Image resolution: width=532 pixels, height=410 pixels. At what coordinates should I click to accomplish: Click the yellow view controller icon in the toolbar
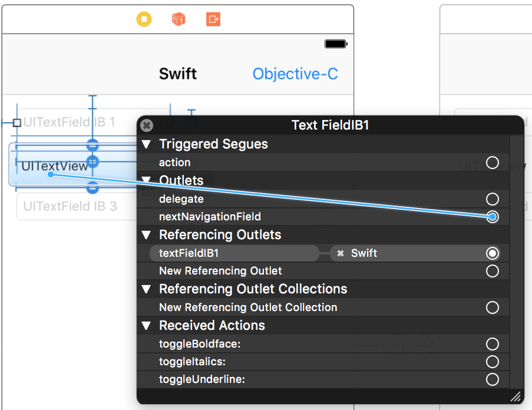[144, 19]
